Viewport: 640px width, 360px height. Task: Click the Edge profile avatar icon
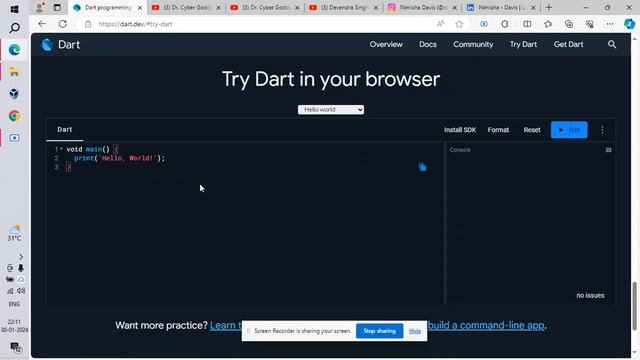(40, 7)
